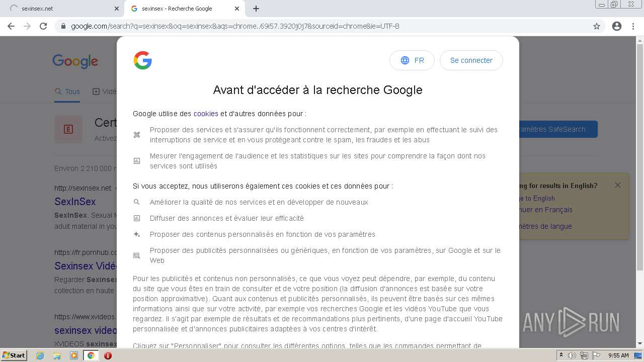This screenshot has height=362, width=644.
Task: Select the sexinsex - Recherche Google tab
Action: [x=185, y=9]
